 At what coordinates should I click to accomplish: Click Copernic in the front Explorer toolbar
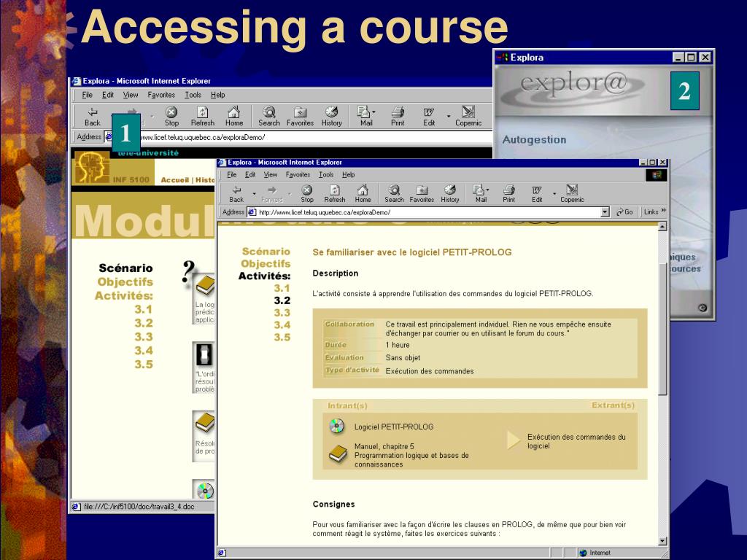[x=572, y=194]
